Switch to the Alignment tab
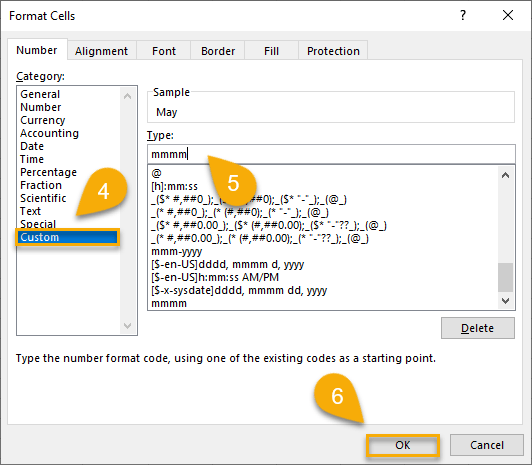This screenshot has height=465, width=532. [101, 51]
